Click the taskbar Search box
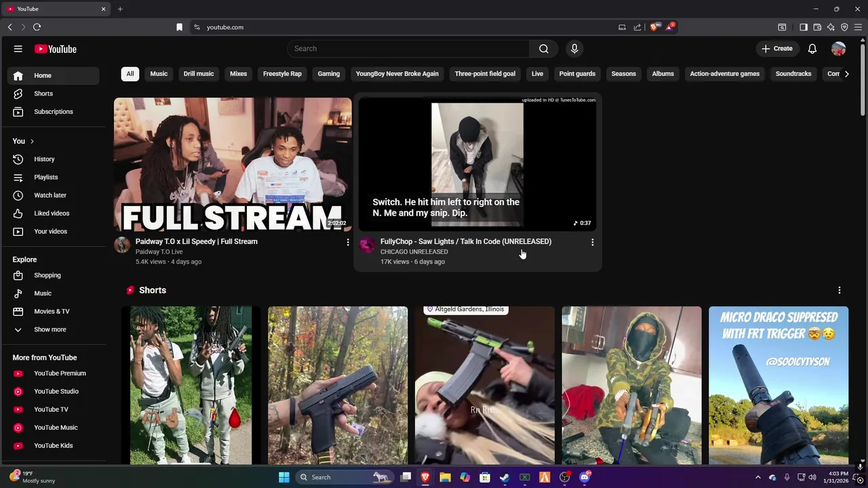This screenshot has height=488, width=868. coord(345,477)
